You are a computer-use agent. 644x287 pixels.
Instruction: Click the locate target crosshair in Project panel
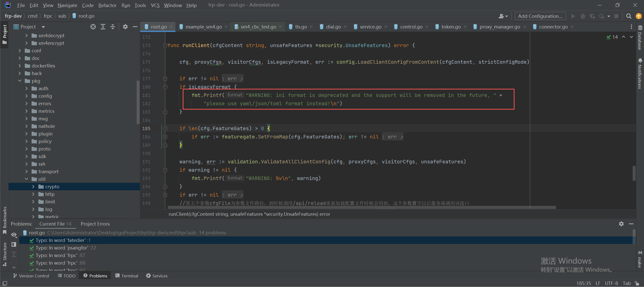point(93,27)
